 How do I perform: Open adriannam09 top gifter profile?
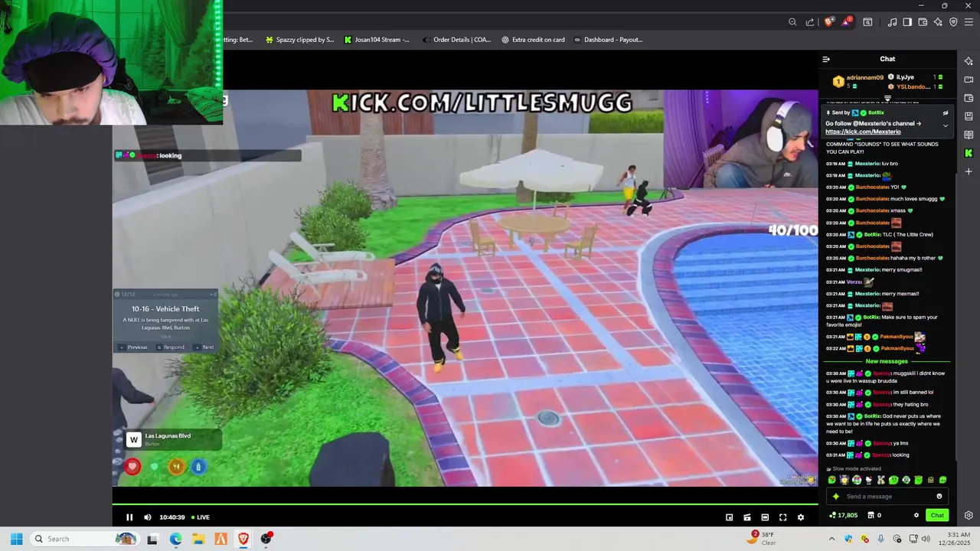click(x=864, y=78)
